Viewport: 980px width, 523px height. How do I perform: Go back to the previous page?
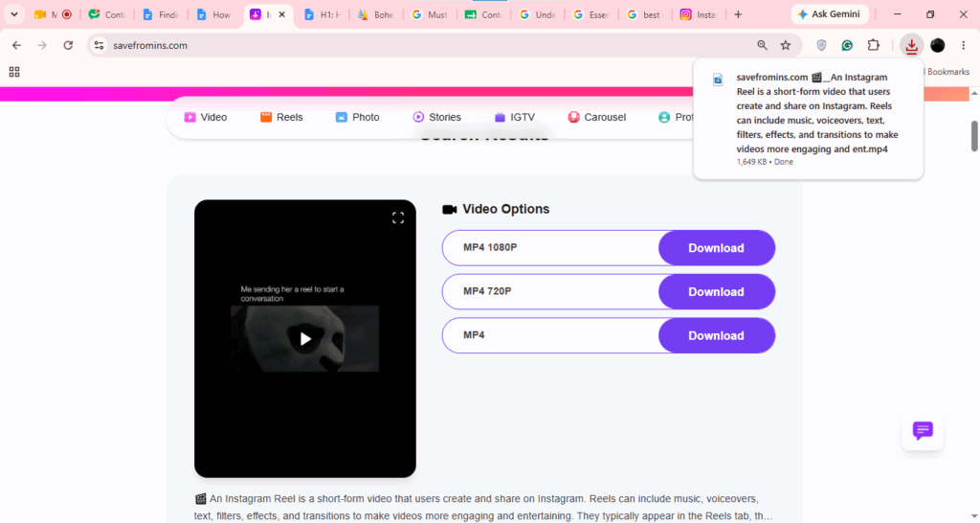[17, 45]
